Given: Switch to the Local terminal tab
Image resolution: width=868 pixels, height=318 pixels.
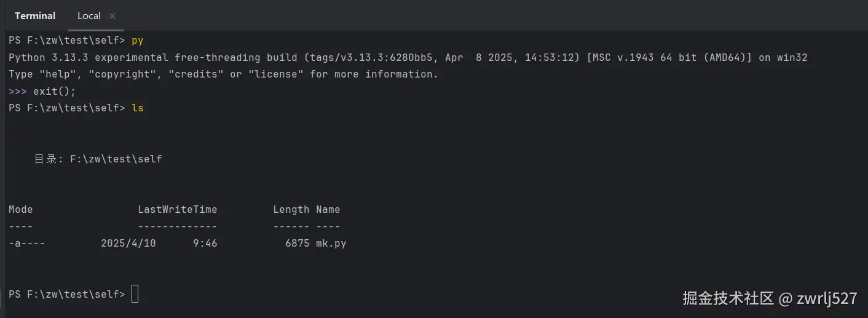Looking at the screenshot, I should point(89,16).
